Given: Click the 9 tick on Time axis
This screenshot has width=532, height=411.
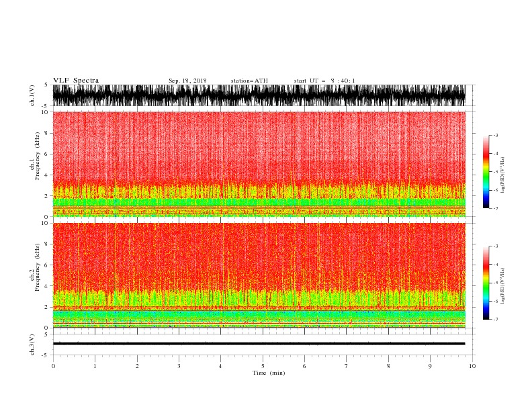Looking at the screenshot, I should pyautogui.click(x=430, y=366).
